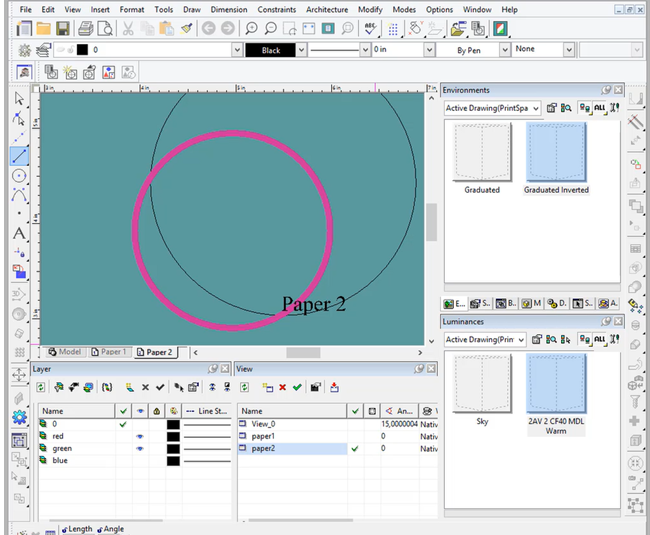Open the Architecture menu
The image size is (650, 535).
327,10
